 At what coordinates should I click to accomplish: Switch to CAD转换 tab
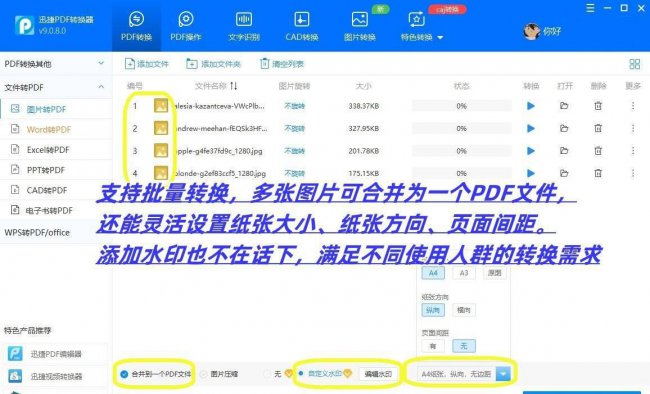coord(301,26)
